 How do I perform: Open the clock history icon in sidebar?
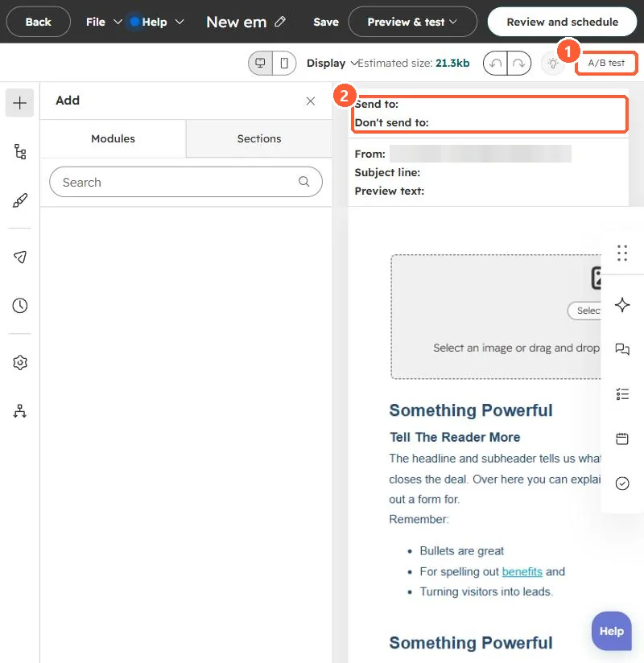tap(20, 305)
